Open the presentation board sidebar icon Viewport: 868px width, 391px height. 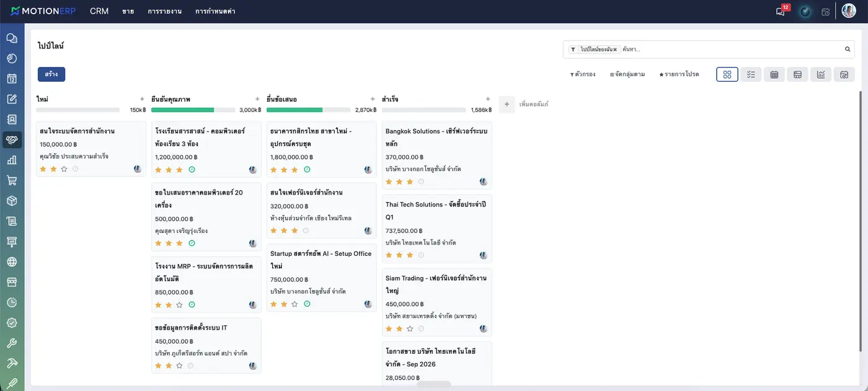(x=12, y=242)
